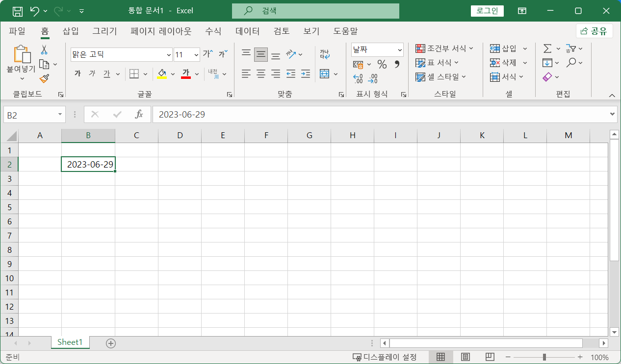Viewport: 621px width, 364px height.
Task: Open Find and Select magnifier
Action: [x=571, y=63]
